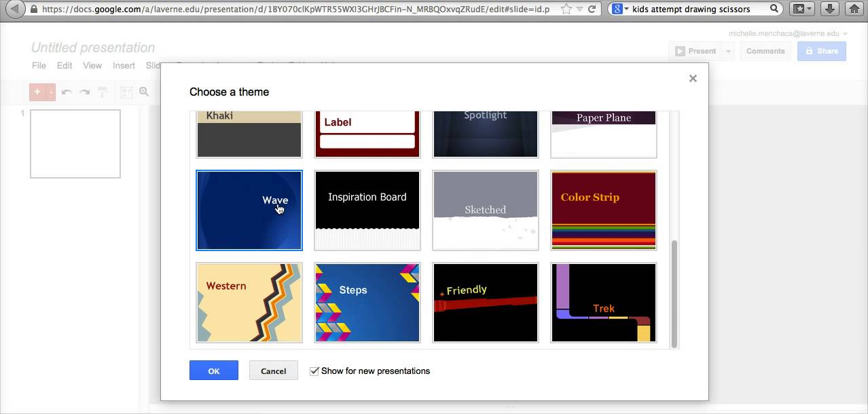The image size is (868, 414).
Task: Click the magnifier in browser search box
Action: click(x=774, y=9)
